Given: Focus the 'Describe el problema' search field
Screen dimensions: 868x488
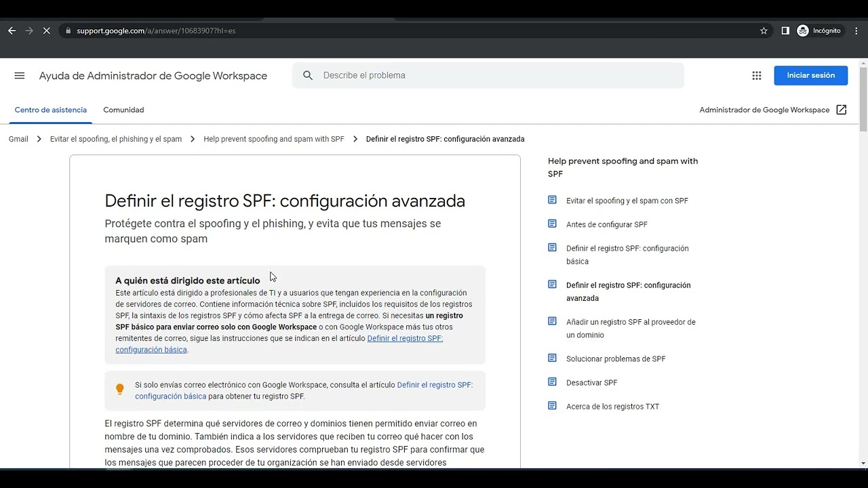Looking at the screenshot, I should [488, 75].
